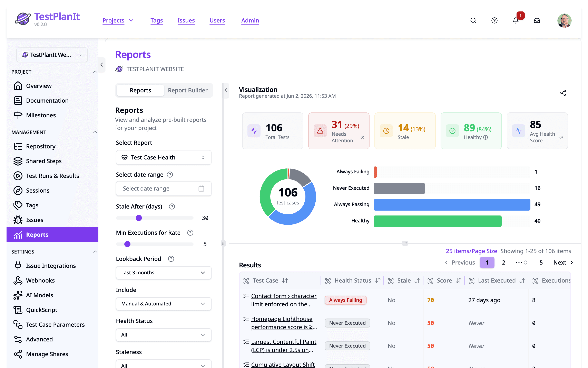Click info icon next to Healthy card label
Screen dimensions: 588x368
[486, 137]
